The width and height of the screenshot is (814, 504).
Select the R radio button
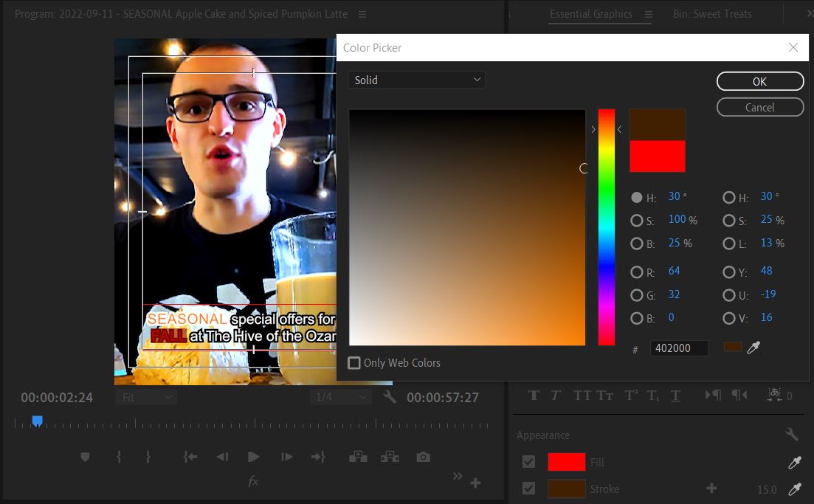[636, 272]
